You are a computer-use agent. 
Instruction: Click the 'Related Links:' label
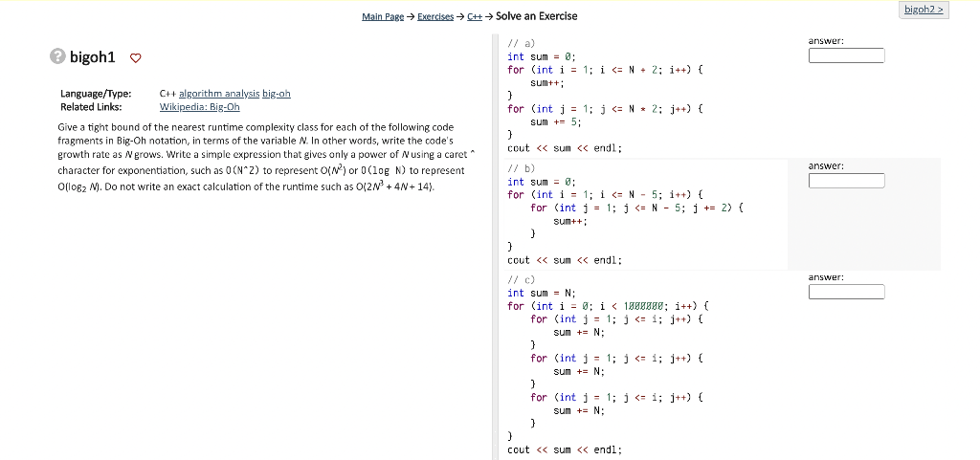[91, 107]
